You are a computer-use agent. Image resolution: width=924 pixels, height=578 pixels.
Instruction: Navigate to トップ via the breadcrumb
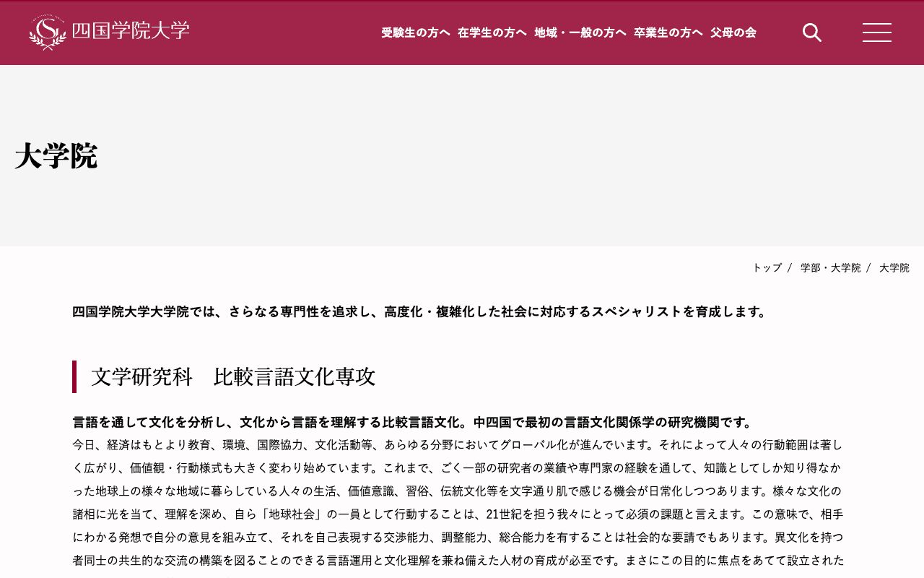point(766,267)
